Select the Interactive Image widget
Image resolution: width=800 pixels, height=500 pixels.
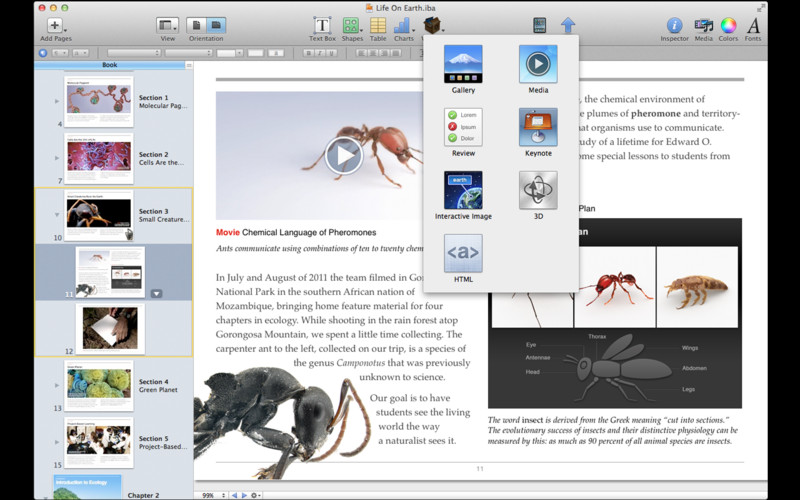coord(463,190)
